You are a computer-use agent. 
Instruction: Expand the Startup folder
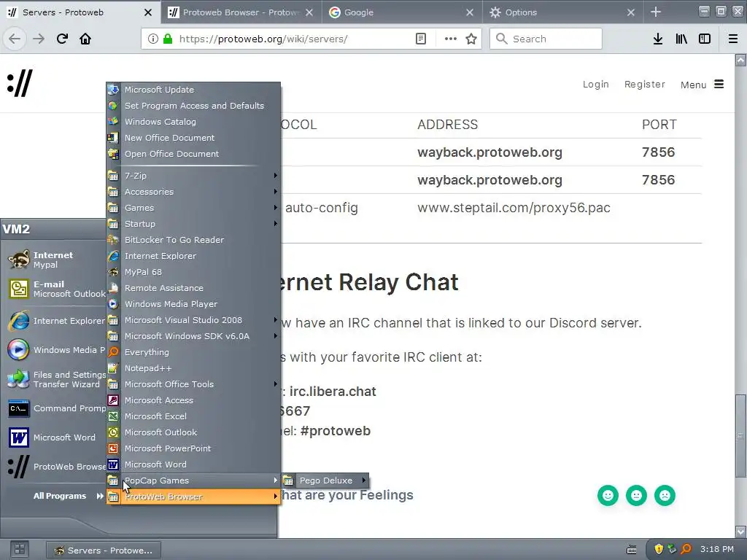pyautogui.click(x=193, y=224)
